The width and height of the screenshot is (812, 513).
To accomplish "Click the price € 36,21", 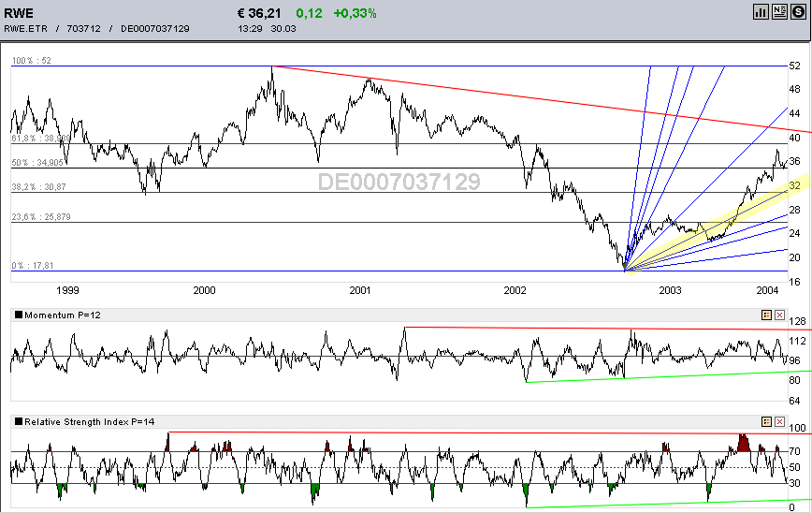I will point(259,13).
